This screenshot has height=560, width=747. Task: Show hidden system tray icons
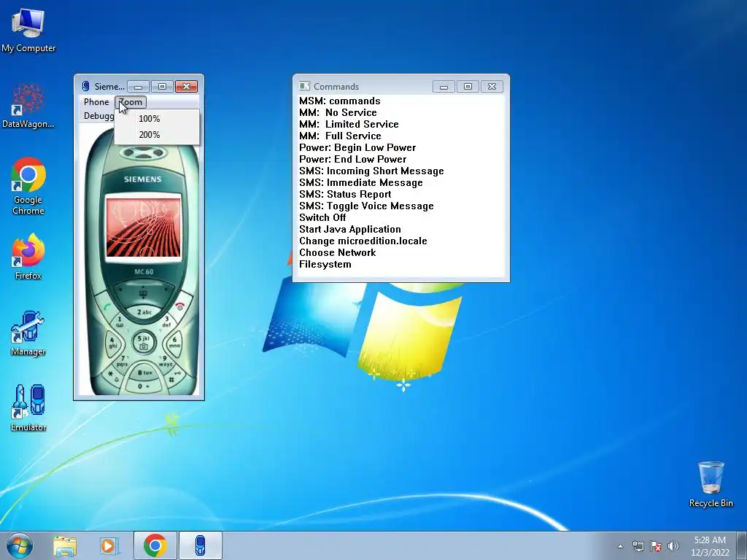point(620,546)
